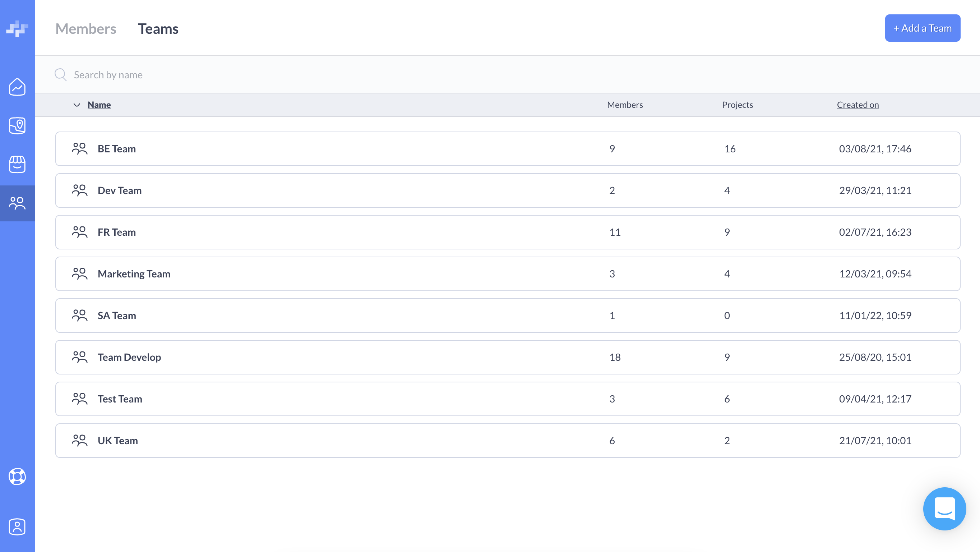Viewport: 980px width, 552px height.
Task: Open the help lifebuoy icon
Action: pyautogui.click(x=17, y=477)
